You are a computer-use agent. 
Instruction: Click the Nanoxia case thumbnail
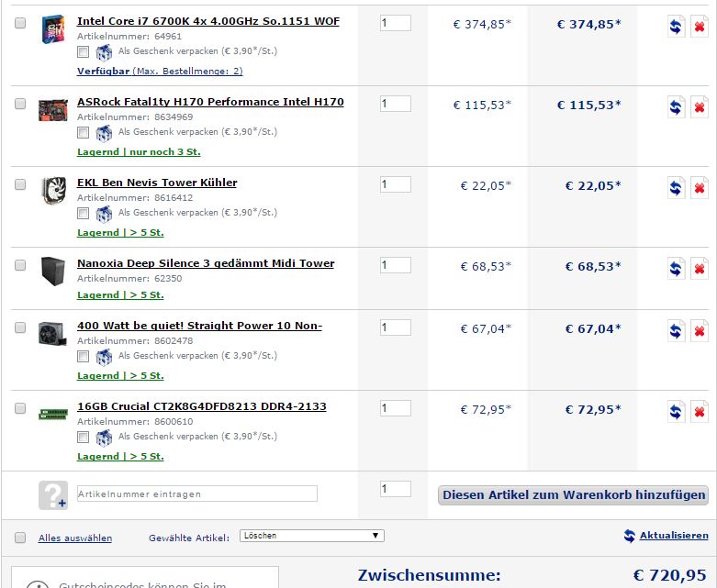[53, 271]
